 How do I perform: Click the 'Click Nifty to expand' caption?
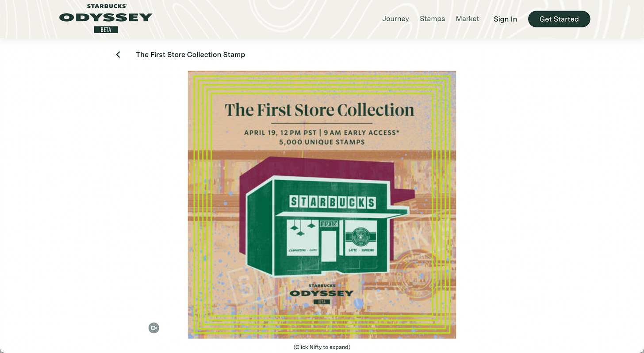click(x=322, y=347)
